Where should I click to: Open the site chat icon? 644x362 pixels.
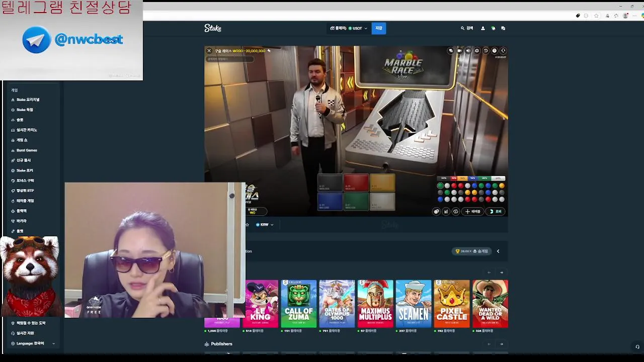(x=503, y=28)
